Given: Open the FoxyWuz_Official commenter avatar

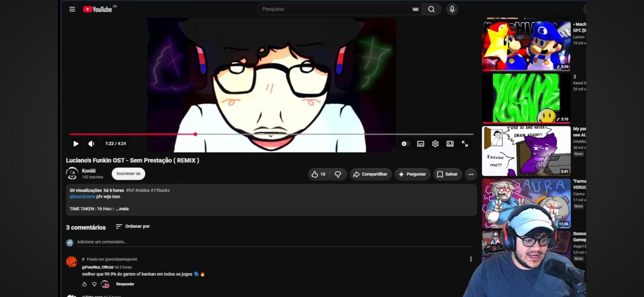Looking at the screenshot, I should pyautogui.click(x=71, y=262).
